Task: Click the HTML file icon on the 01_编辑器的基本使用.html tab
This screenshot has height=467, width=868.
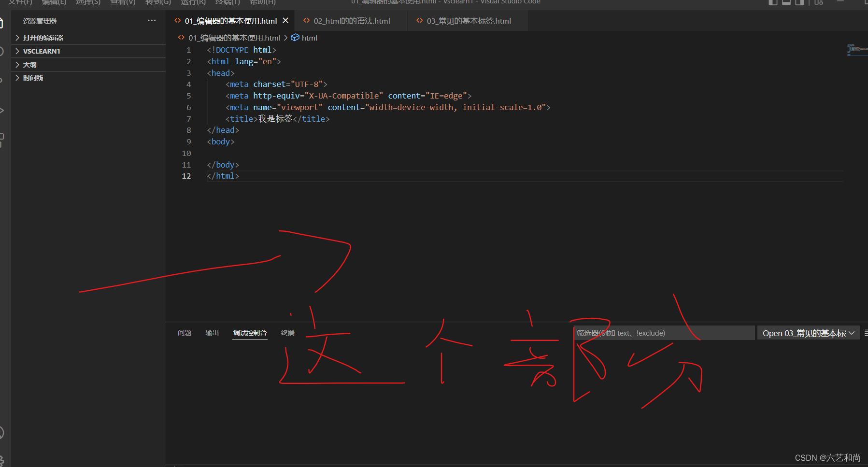Action: [x=178, y=20]
